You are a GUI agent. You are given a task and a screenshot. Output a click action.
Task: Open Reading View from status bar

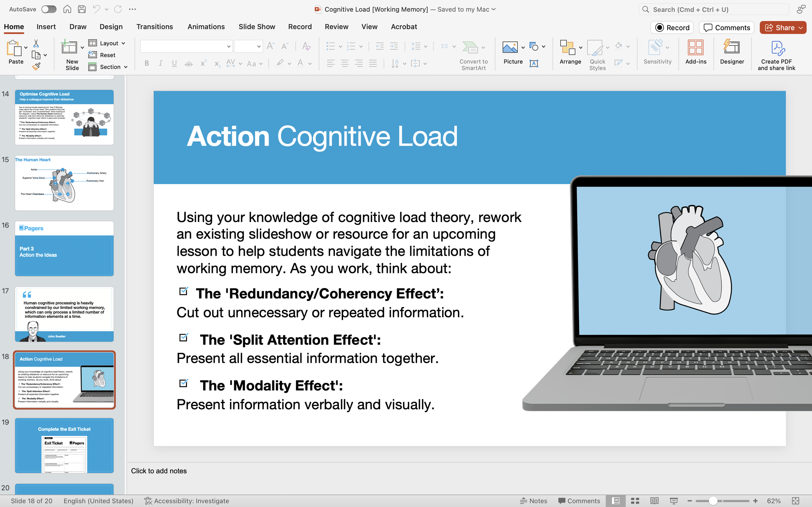tap(654, 501)
